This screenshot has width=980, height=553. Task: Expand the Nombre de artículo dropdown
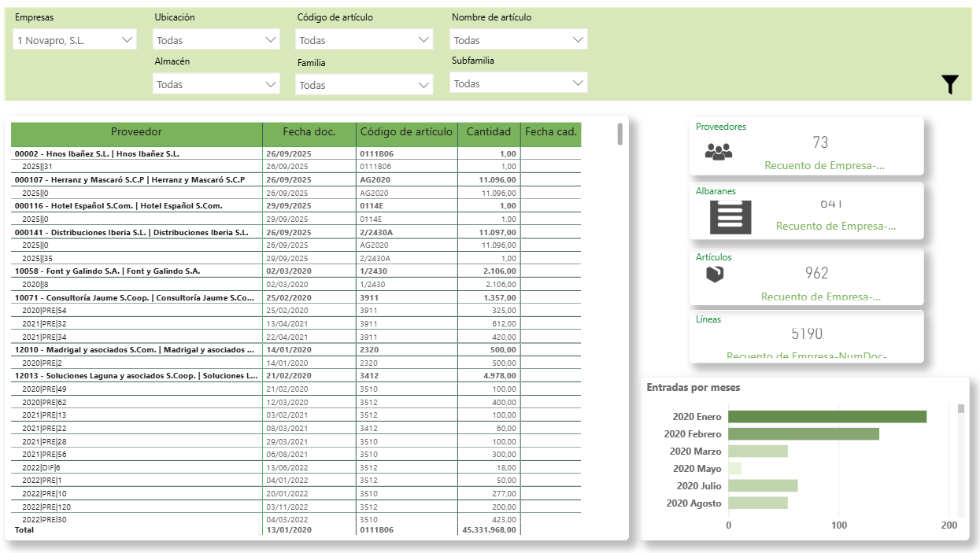coord(519,40)
